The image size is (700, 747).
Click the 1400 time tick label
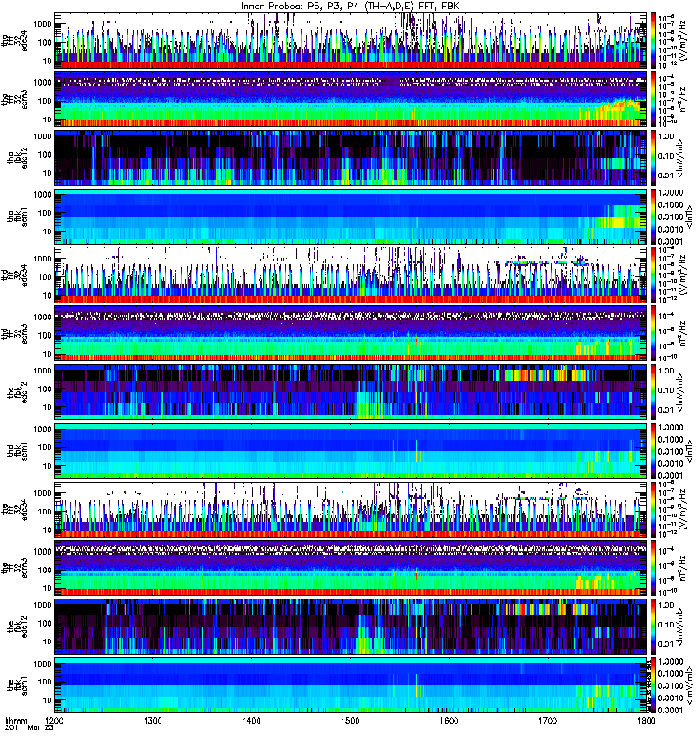click(x=251, y=721)
